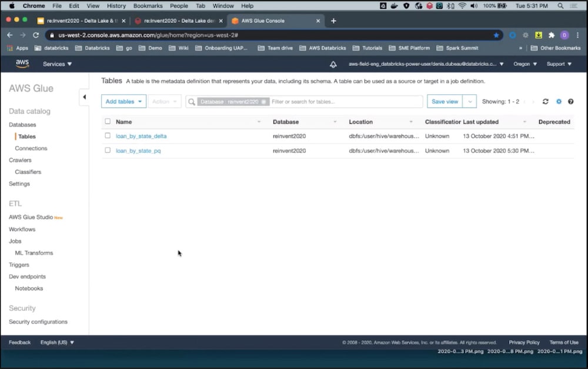Click the help question mark icon
This screenshot has height=369, width=588.
tap(570, 102)
